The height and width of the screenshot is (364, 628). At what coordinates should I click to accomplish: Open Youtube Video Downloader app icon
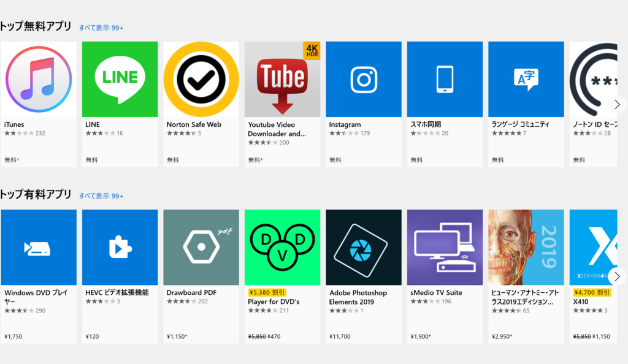[x=282, y=79]
